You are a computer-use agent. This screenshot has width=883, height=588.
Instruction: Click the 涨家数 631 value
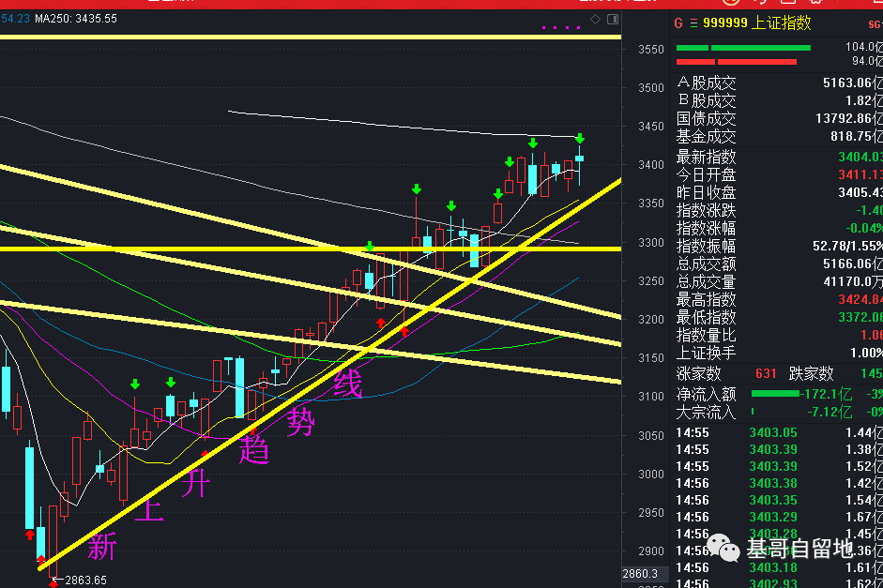(766, 373)
